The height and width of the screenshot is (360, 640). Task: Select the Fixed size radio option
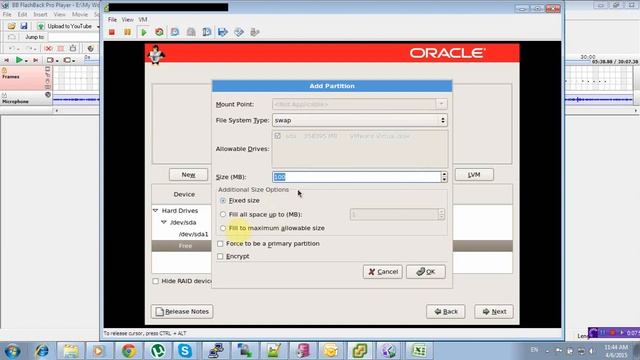click(222, 200)
